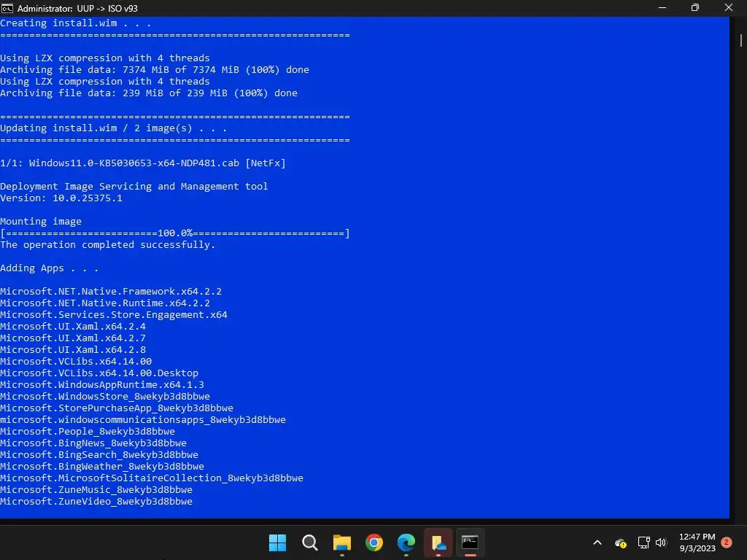Click 'Microsoft.NET.Native.Framework.x64.2.2'

(x=111, y=292)
